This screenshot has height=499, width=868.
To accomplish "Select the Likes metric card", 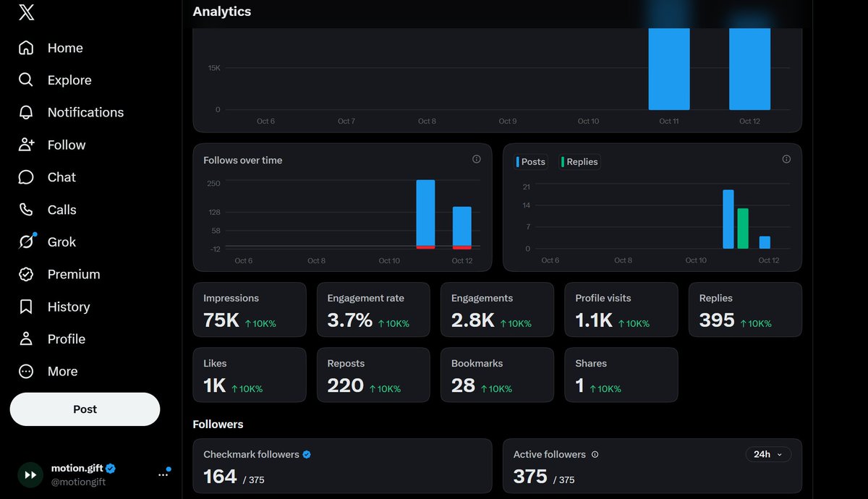I will pyautogui.click(x=250, y=375).
